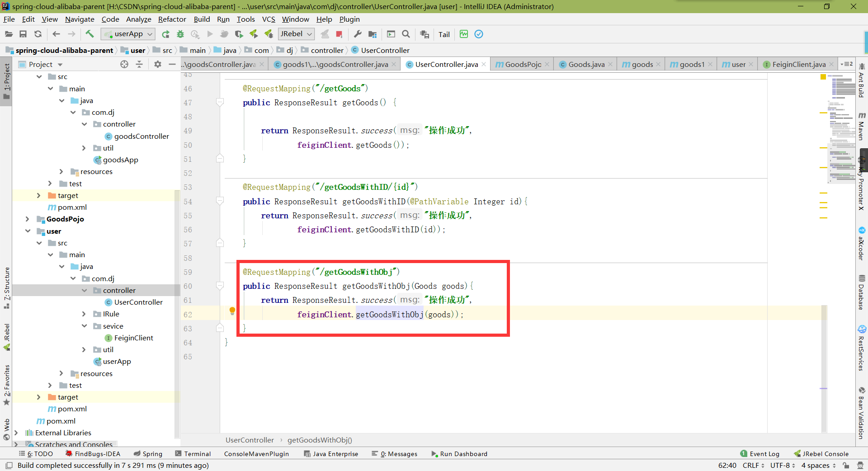This screenshot has height=471, width=868.
Task: Click the CRLF line separator selector
Action: click(x=753, y=465)
